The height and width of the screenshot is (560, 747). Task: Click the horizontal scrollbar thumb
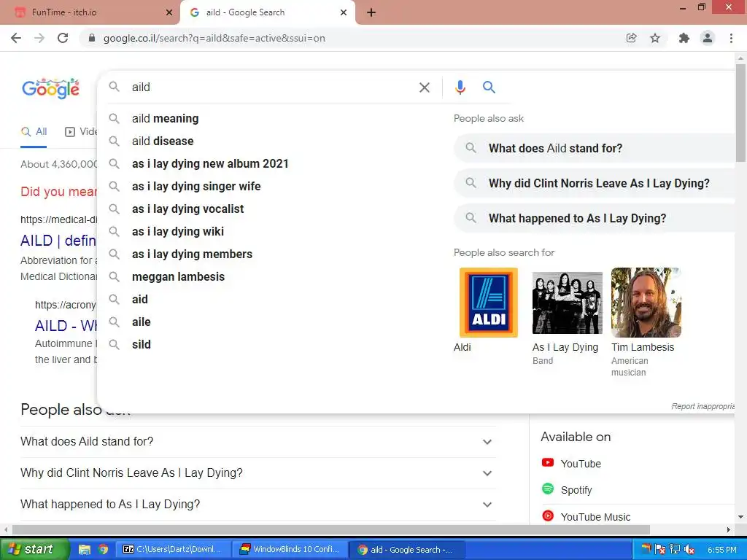[330, 530]
